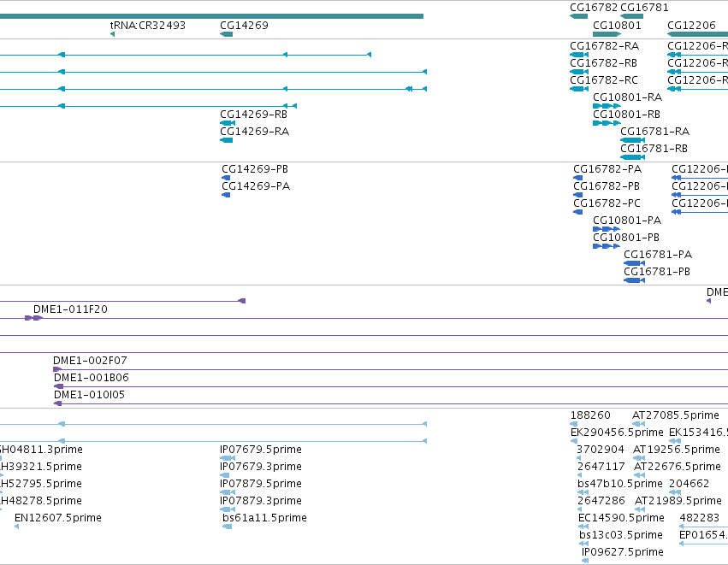Click the CG10801 gene label
728x565 pixels.
(x=617, y=26)
